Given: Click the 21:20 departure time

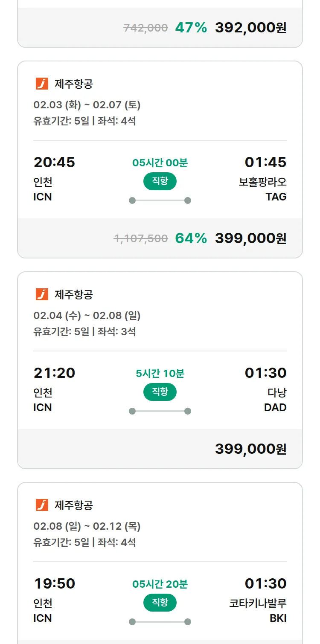Looking at the screenshot, I should (54, 373).
